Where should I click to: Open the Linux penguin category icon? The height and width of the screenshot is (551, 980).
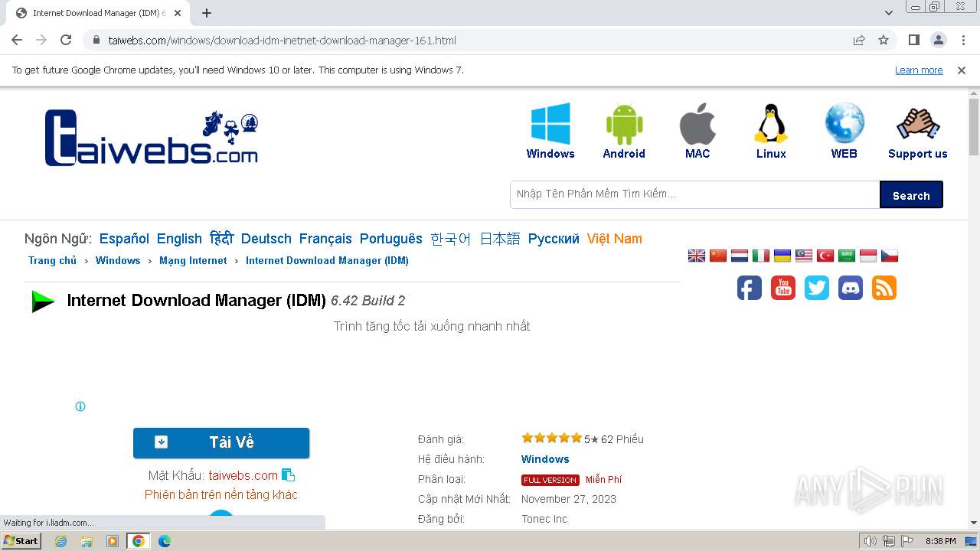tap(771, 123)
